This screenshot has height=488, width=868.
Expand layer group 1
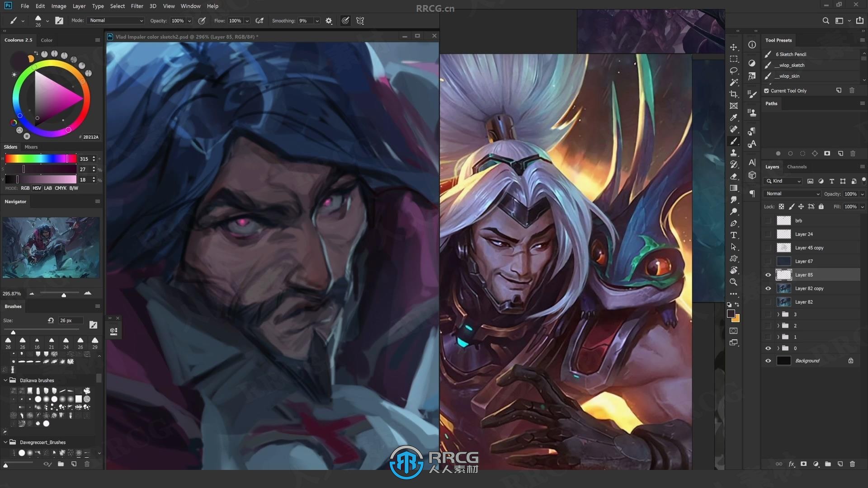tap(778, 337)
